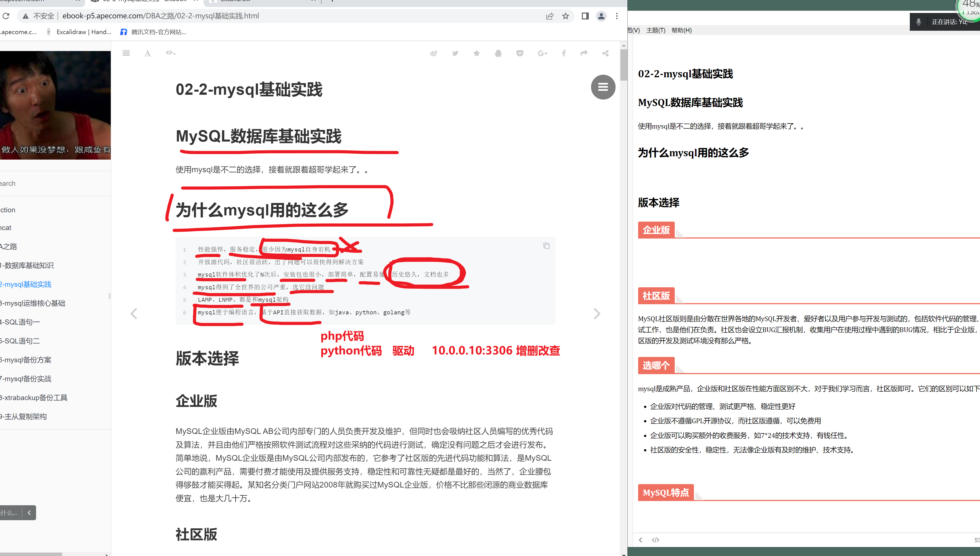
Task: Share the page on Google Plus
Action: (x=542, y=54)
